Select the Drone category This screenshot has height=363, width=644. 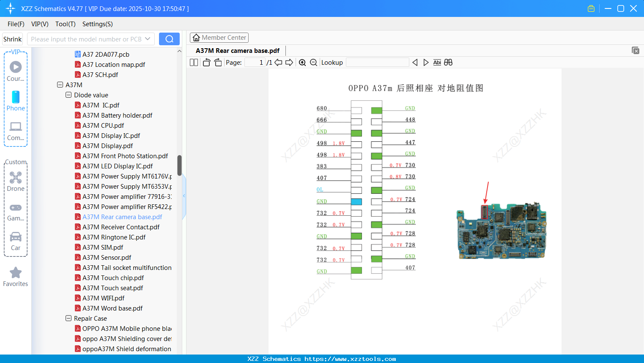16,181
